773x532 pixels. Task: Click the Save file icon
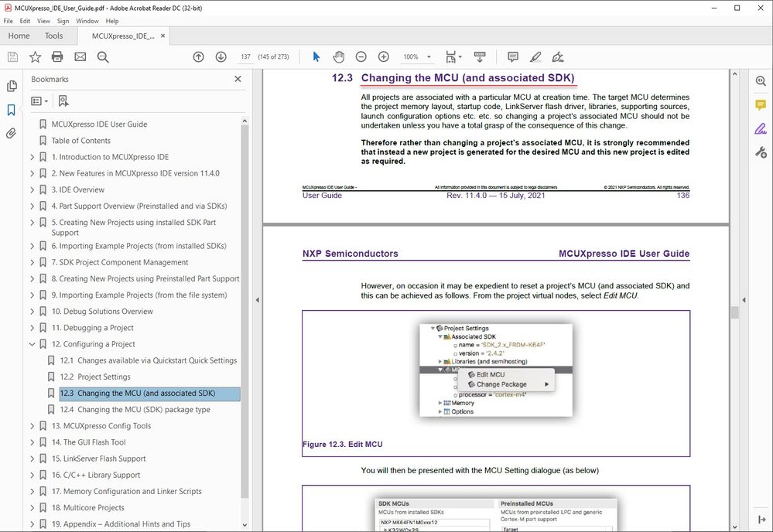[13, 56]
